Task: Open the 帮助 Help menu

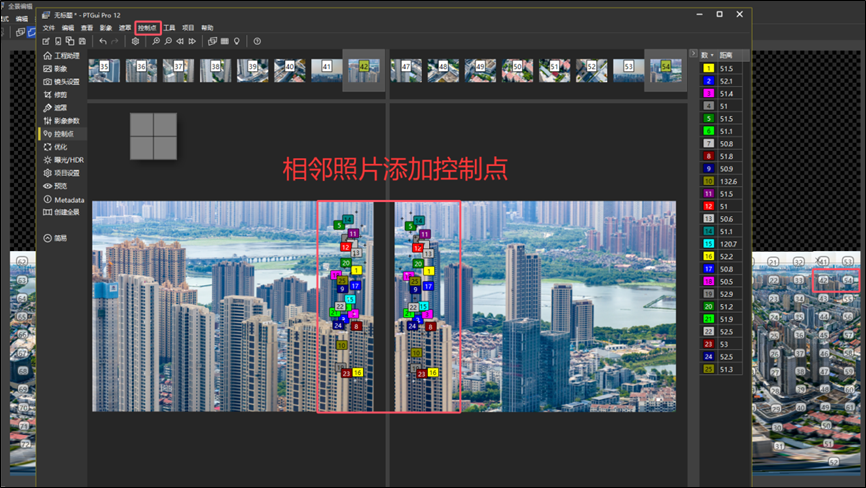Action: click(207, 28)
